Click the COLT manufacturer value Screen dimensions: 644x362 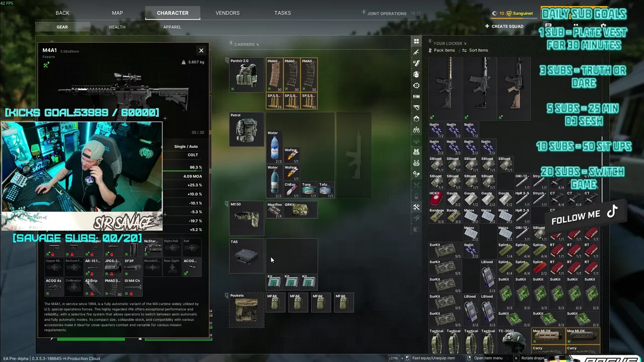point(193,155)
